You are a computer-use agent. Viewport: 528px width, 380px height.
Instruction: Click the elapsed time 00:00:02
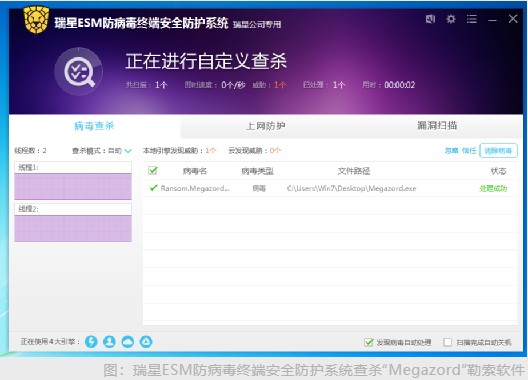[x=399, y=85]
